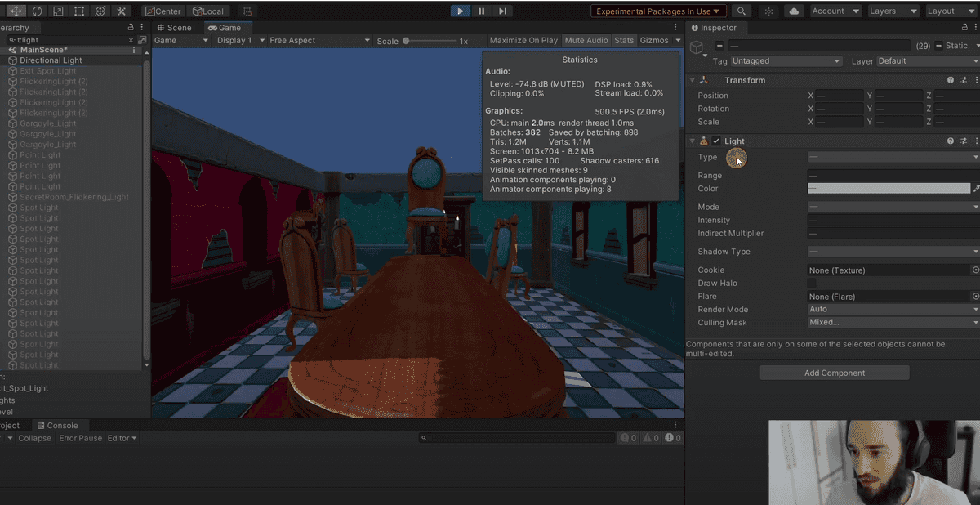Collapse the Transform component section
Image resolution: width=980 pixels, height=505 pixels.
(x=693, y=80)
